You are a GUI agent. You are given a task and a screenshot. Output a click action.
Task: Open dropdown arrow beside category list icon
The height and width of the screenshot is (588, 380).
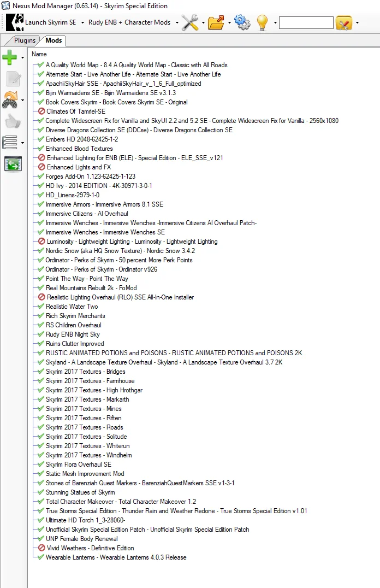pyautogui.click(x=22, y=143)
